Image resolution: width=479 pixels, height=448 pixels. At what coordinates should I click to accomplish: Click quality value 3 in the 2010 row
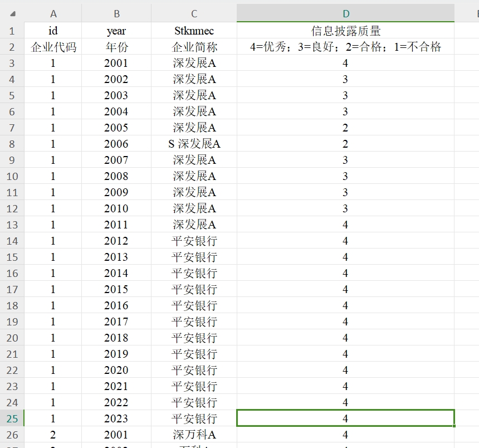pos(345,208)
